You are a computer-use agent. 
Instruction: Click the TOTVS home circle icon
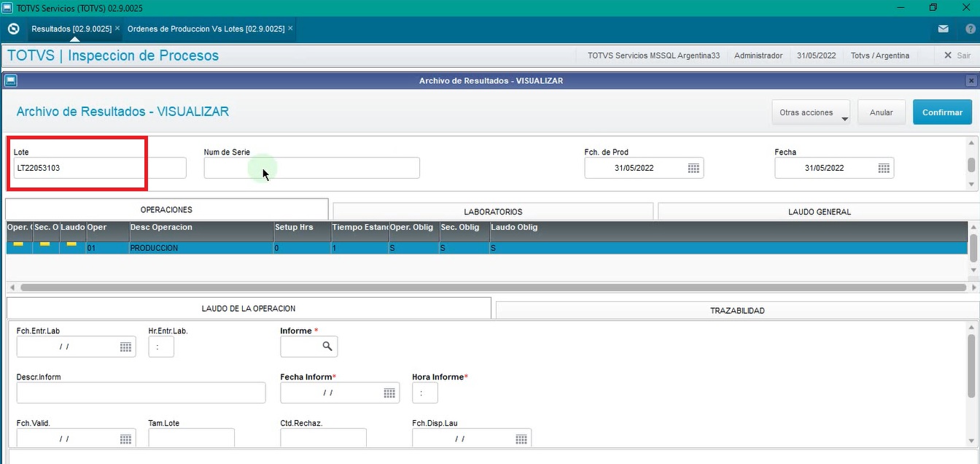pyautogui.click(x=13, y=28)
